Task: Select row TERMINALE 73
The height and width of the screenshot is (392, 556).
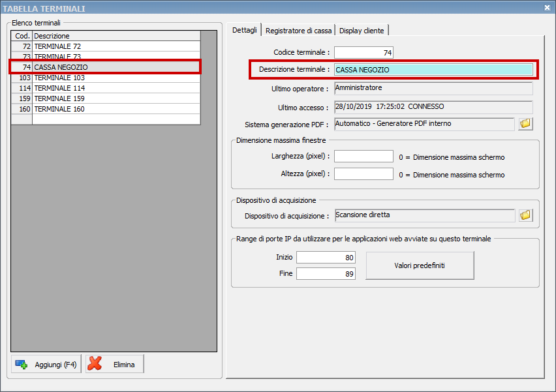Action: click(x=106, y=56)
